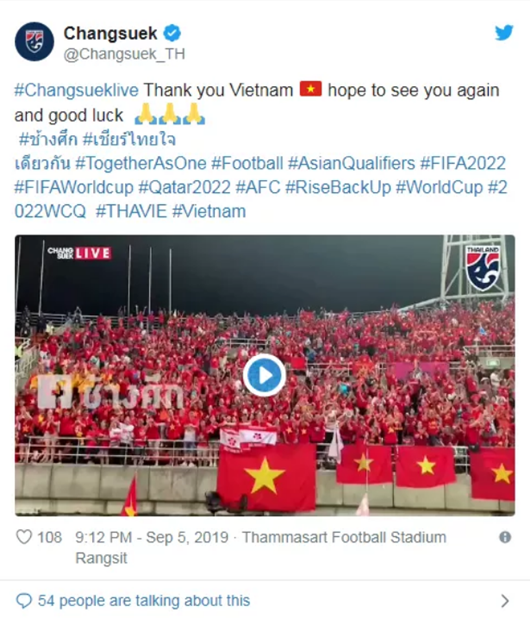View 54 people are talking about this
530x618 pixels.
(144, 601)
